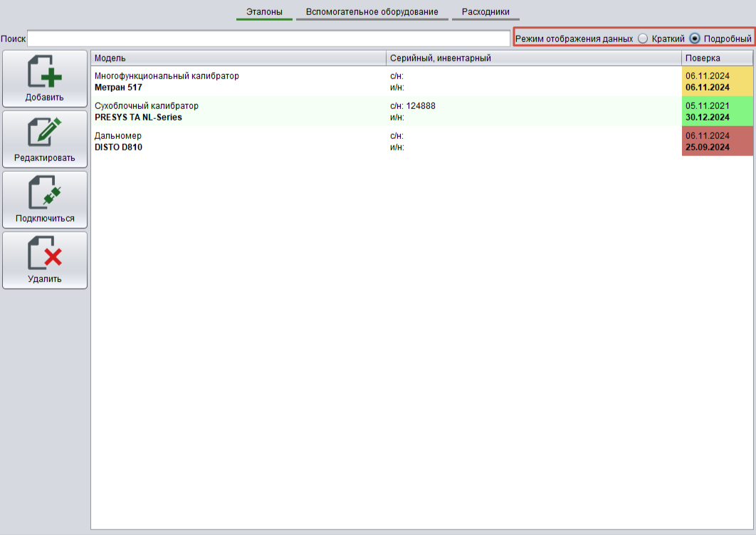Open the Вспомогательное оборудование tab
Viewport: 756px width, 535px height.
372,12
